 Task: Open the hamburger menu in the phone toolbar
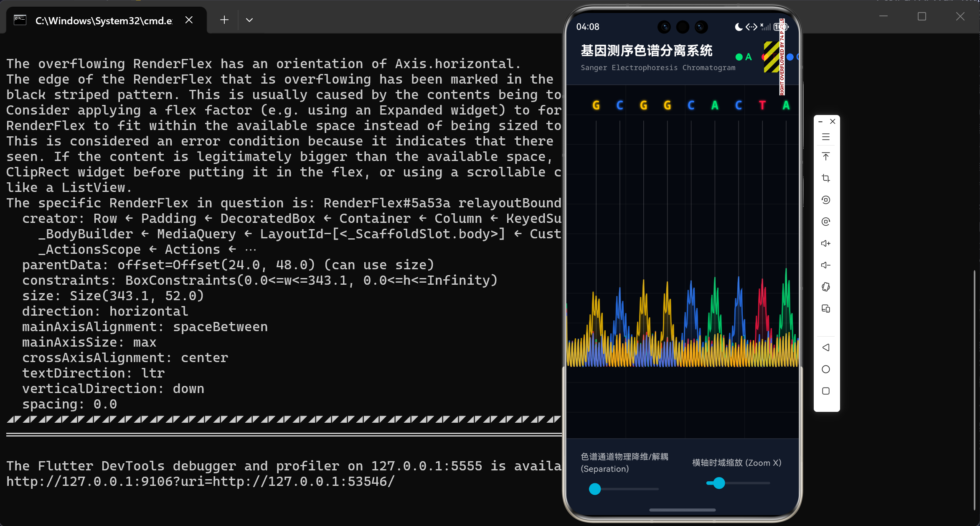tap(826, 137)
